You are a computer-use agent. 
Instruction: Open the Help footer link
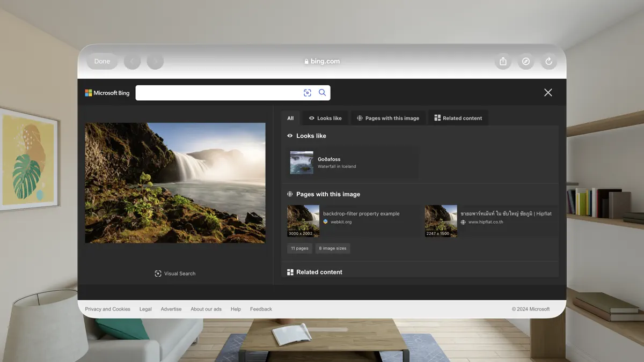[x=236, y=309]
